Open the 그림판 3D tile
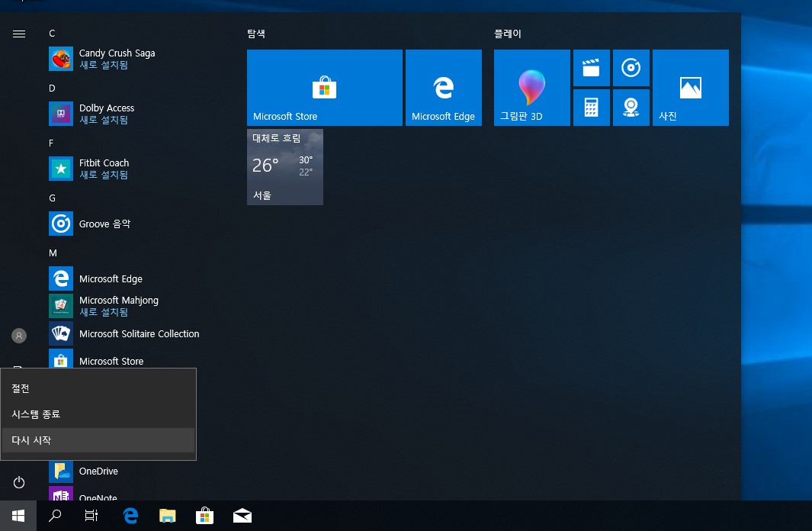 click(x=532, y=88)
